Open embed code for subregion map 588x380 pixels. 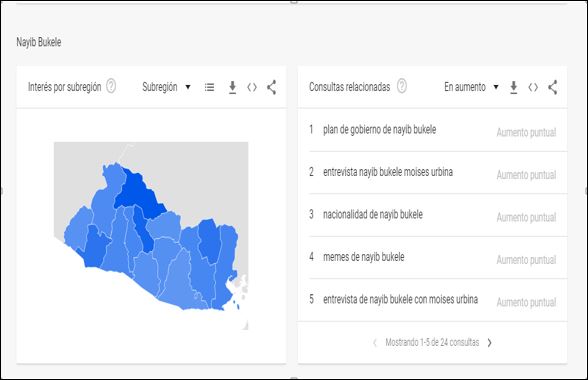[252, 87]
